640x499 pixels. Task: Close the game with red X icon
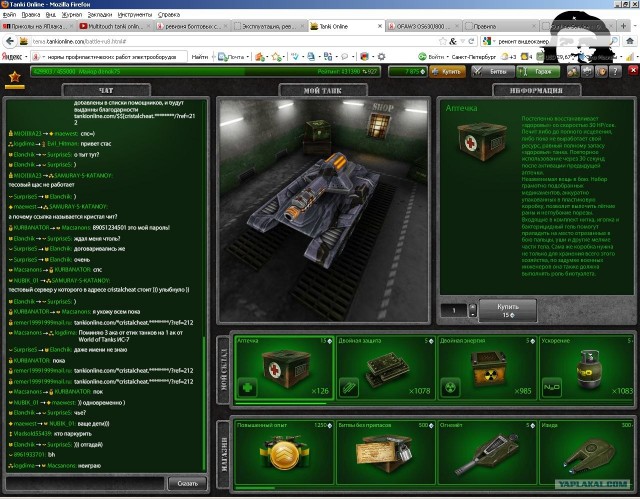tap(633, 71)
